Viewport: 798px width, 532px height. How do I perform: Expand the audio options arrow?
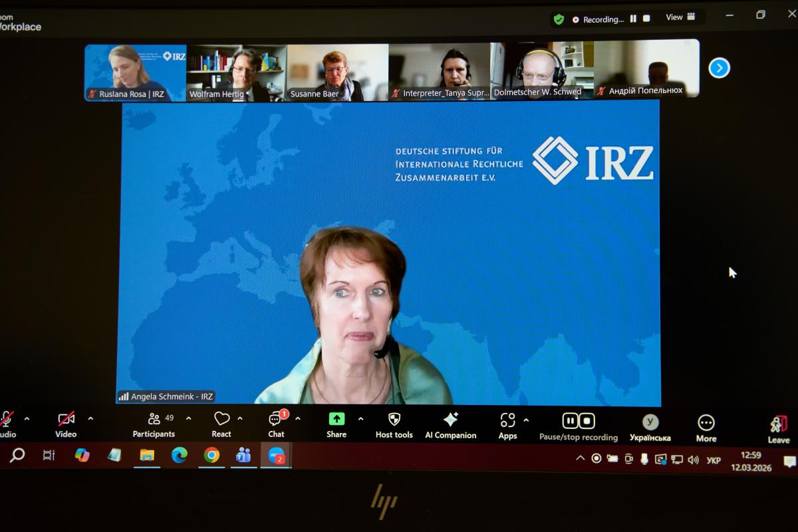click(27, 419)
